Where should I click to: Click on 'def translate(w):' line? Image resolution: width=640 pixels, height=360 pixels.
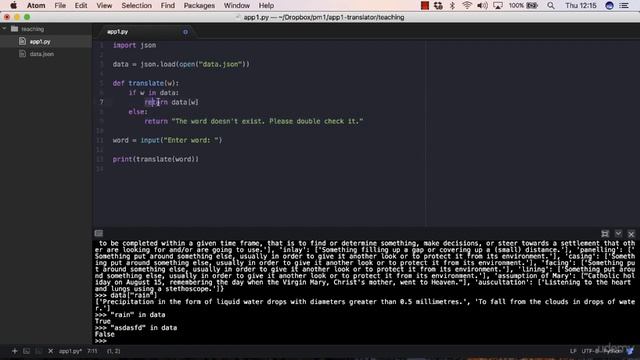pyautogui.click(x=146, y=83)
